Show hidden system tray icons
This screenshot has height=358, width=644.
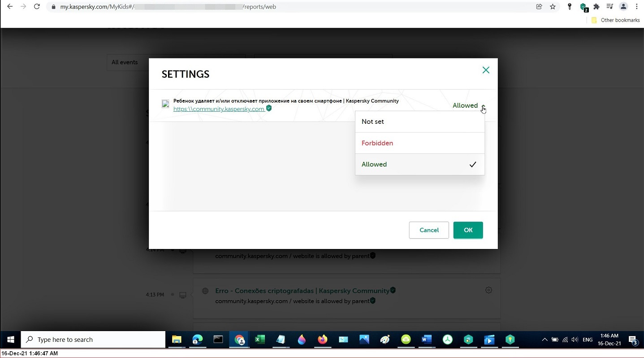click(545, 340)
